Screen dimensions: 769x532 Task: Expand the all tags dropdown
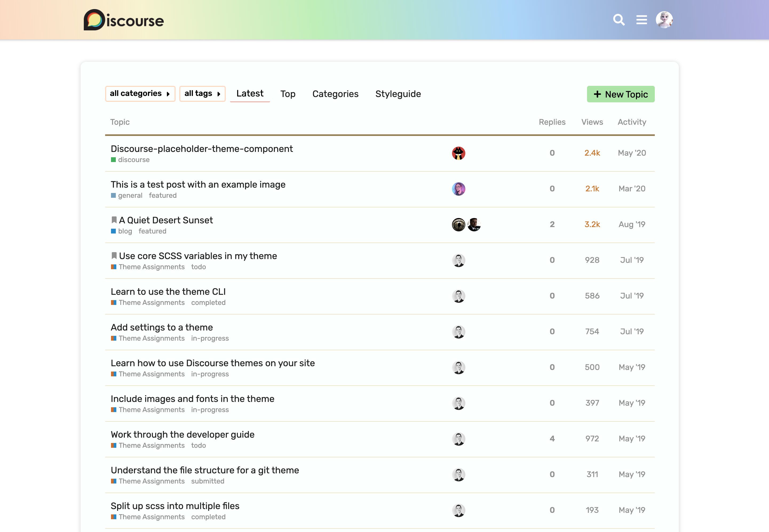tap(202, 94)
